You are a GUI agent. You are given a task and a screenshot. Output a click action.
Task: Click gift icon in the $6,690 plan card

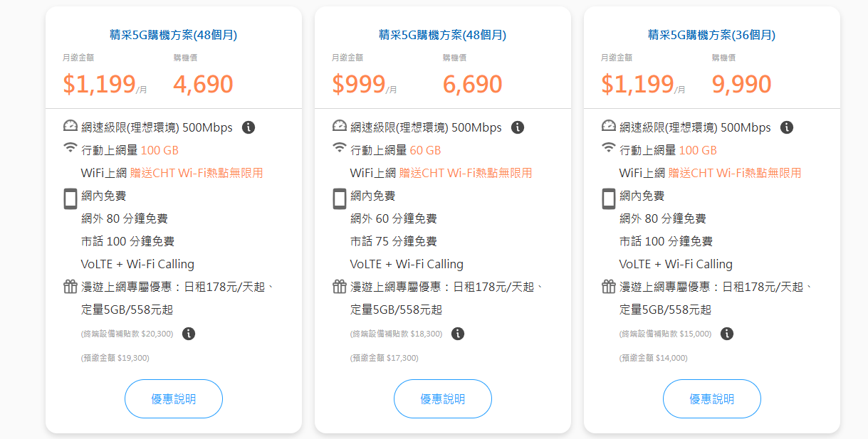(340, 286)
